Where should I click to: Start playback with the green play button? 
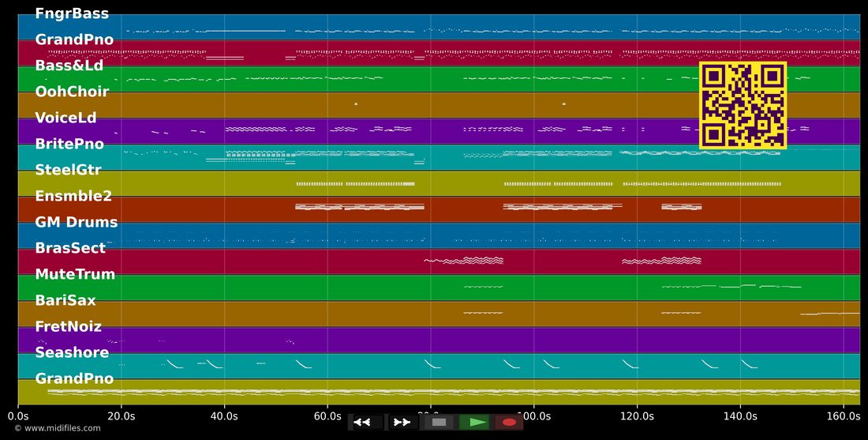474,423
